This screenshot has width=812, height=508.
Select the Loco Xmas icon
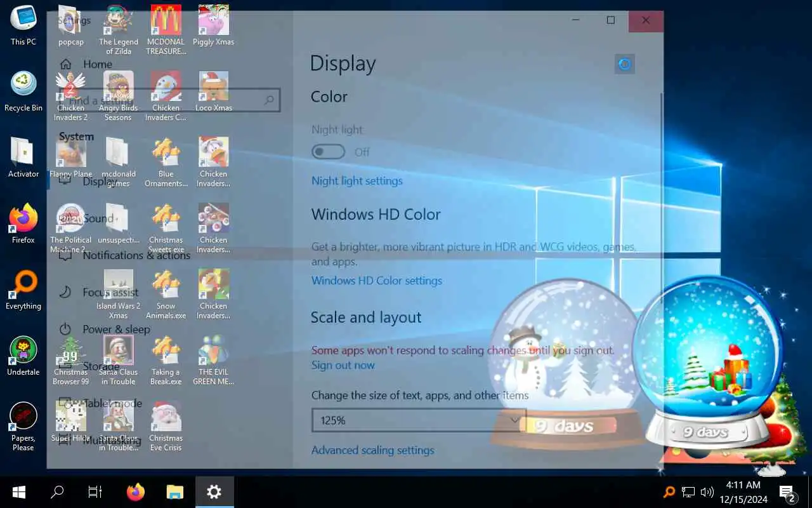pos(214,92)
